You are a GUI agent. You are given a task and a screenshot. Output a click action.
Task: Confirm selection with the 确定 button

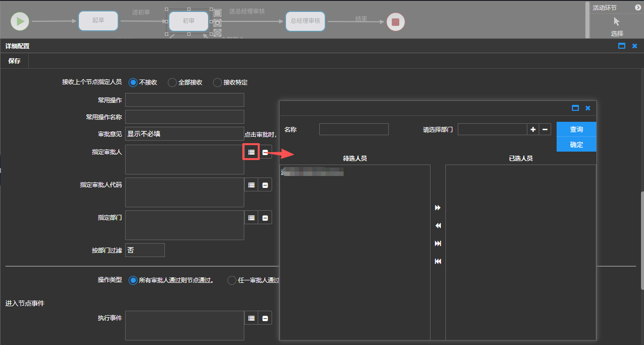576,145
